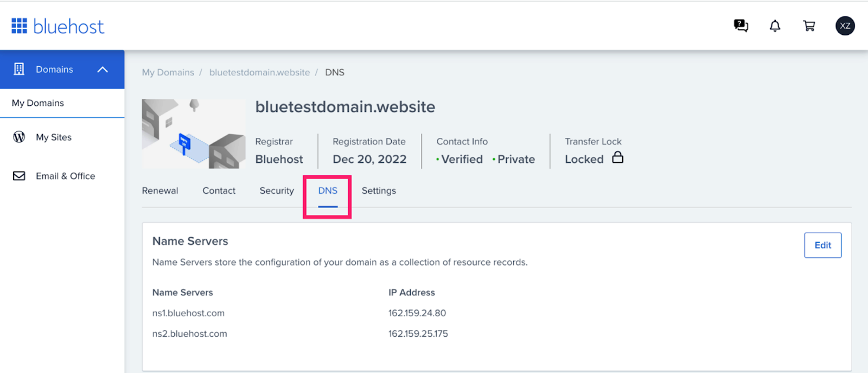The image size is (868, 373).
Task: Click the Name Servers column header
Action: pyautogui.click(x=183, y=292)
